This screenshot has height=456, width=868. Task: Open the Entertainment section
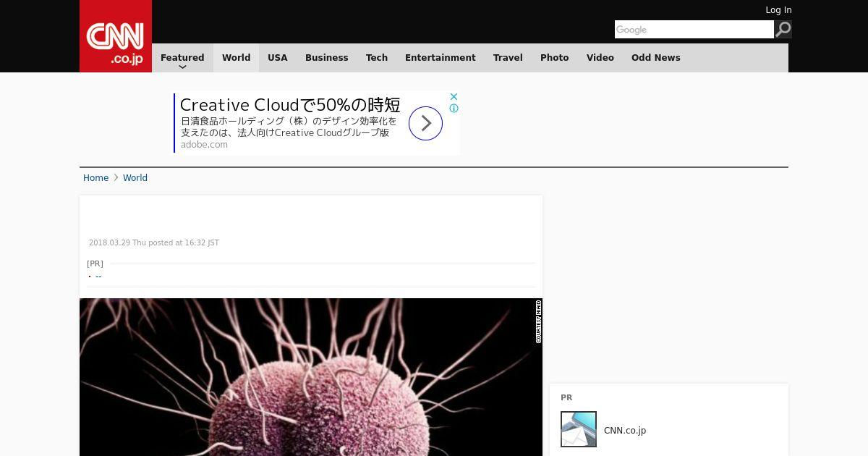(440, 58)
